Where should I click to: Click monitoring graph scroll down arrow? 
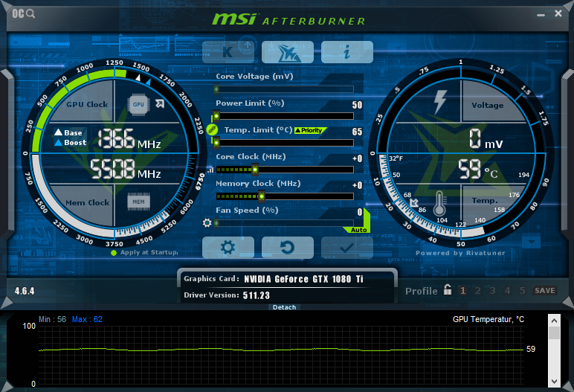click(554, 381)
